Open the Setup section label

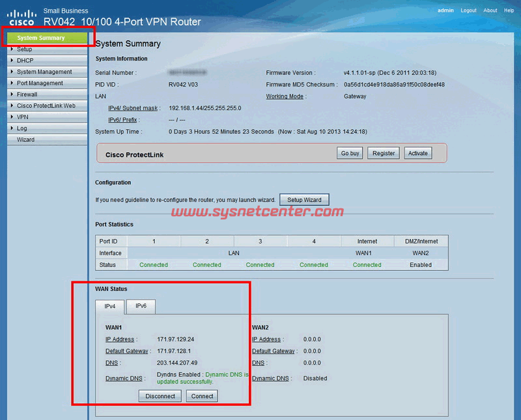click(25, 49)
